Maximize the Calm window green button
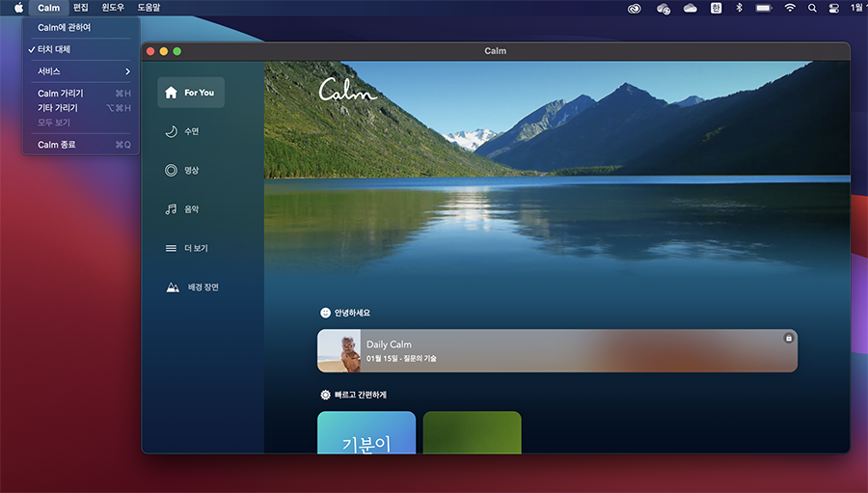 (177, 51)
